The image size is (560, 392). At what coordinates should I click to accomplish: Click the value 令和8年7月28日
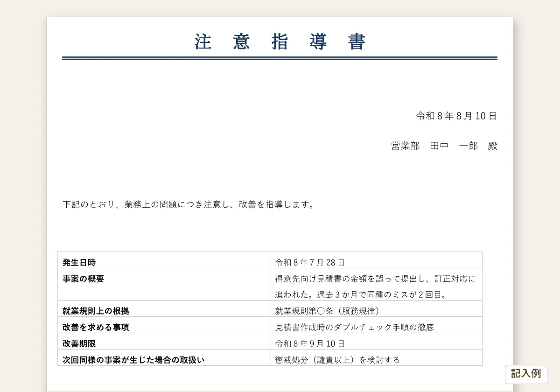tap(310, 262)
